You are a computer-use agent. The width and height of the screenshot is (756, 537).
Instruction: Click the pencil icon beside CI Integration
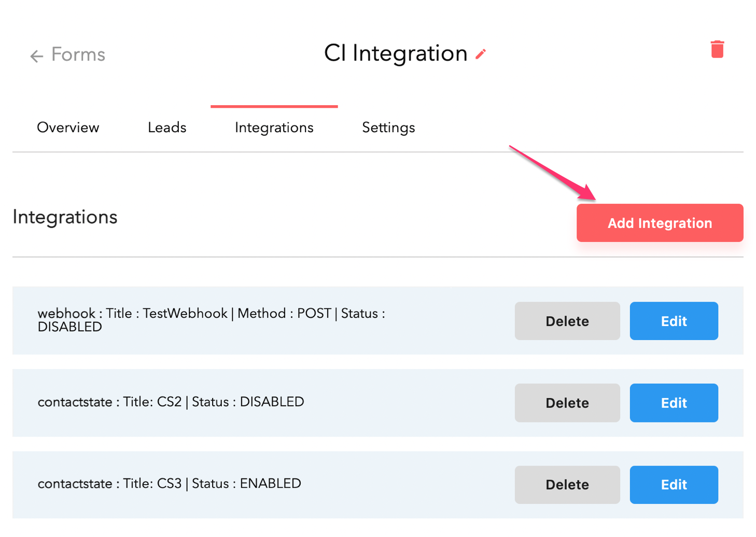pos(481,54)
